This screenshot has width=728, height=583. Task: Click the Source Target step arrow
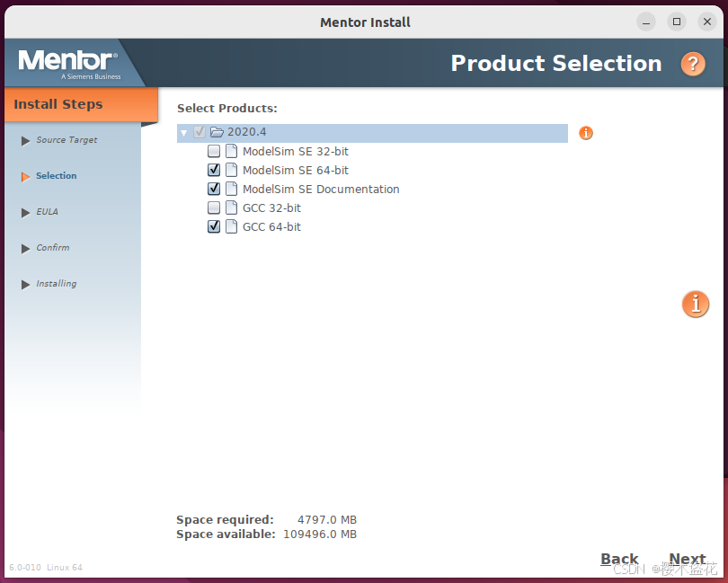tap(25, 141)
